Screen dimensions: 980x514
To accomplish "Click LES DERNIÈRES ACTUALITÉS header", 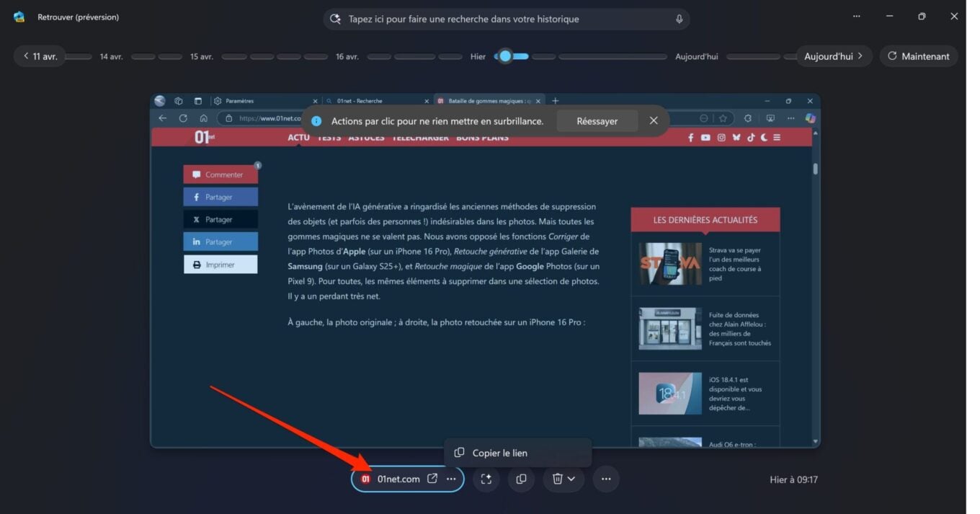I will coord(705,220).
